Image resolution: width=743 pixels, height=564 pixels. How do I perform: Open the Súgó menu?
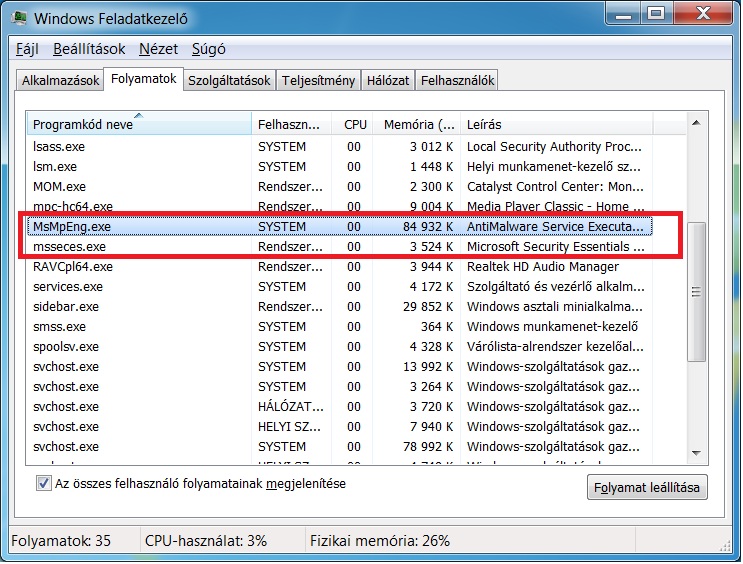207,49
